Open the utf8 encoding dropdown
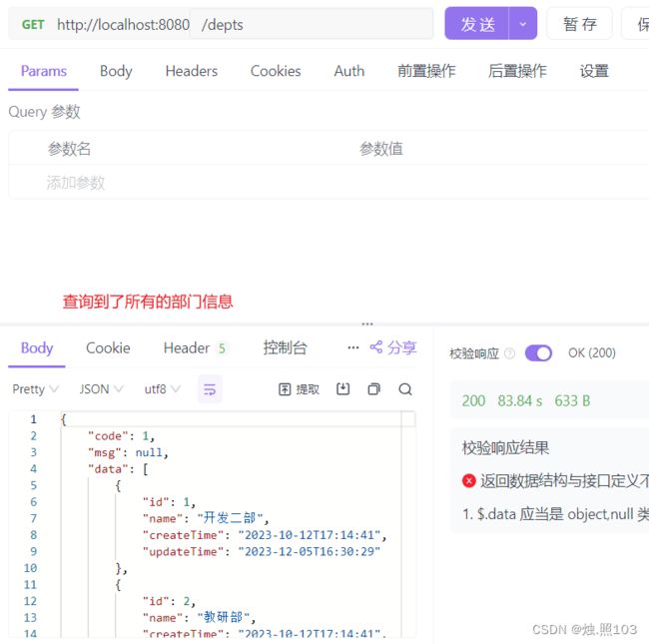Screen dimensions: 649x644 162,389
